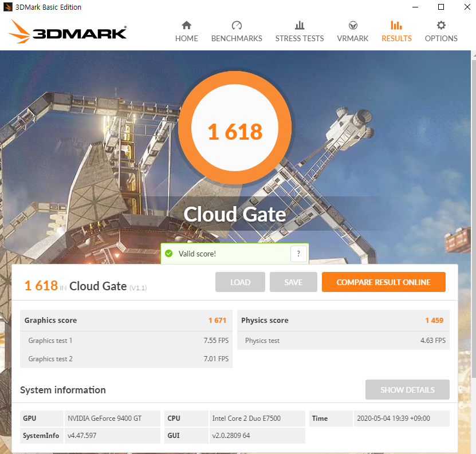Click the Graphics test 1 label
The width and height of the screenshot is (476, 454).
50,341
